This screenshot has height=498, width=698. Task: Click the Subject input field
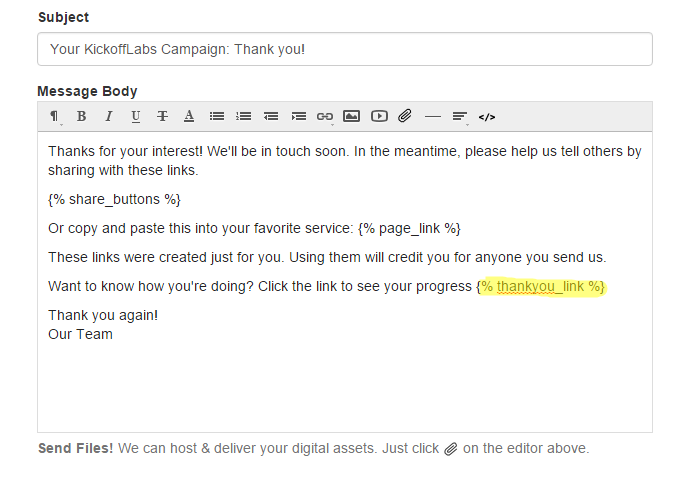tap(345, 49)
